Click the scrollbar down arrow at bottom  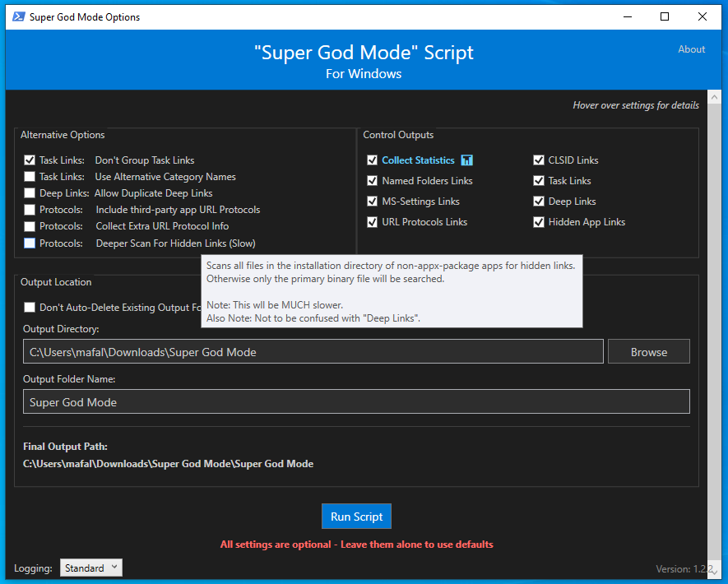point(714,572)
